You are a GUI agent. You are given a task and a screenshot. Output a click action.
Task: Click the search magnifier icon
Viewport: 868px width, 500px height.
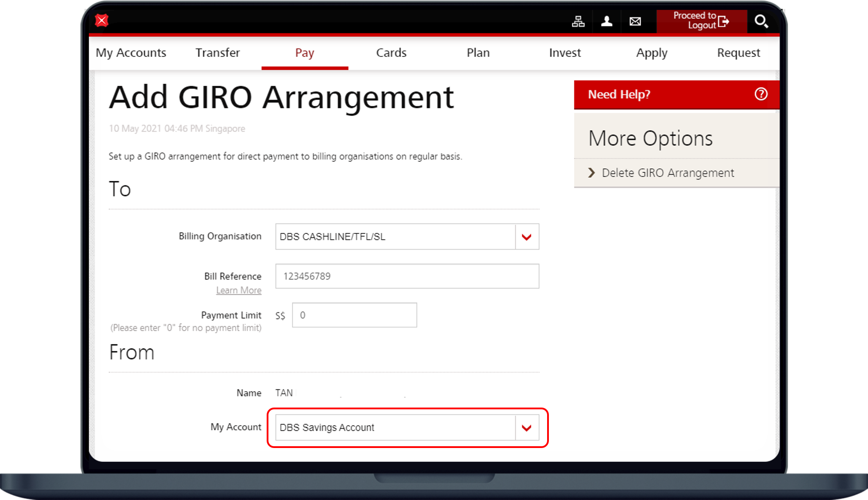[x=761, y=21]
